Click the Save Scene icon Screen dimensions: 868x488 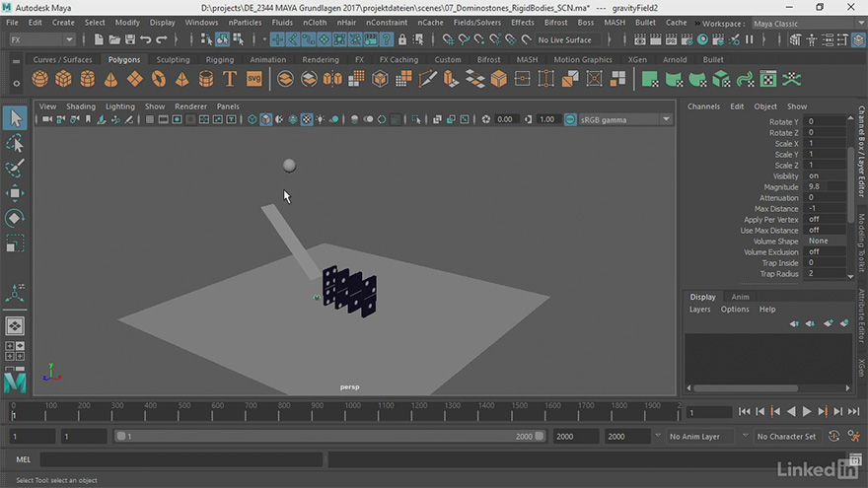pyautogui.click(x=130, y=39)
